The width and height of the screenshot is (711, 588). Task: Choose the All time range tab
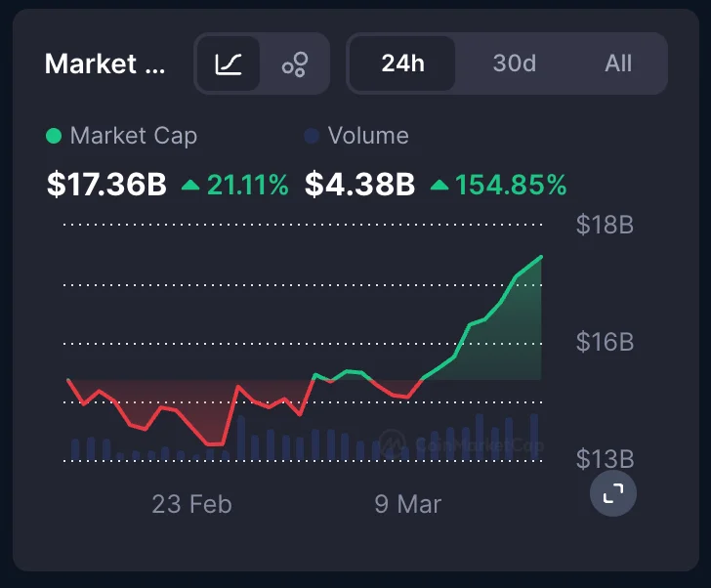[618, 64]
